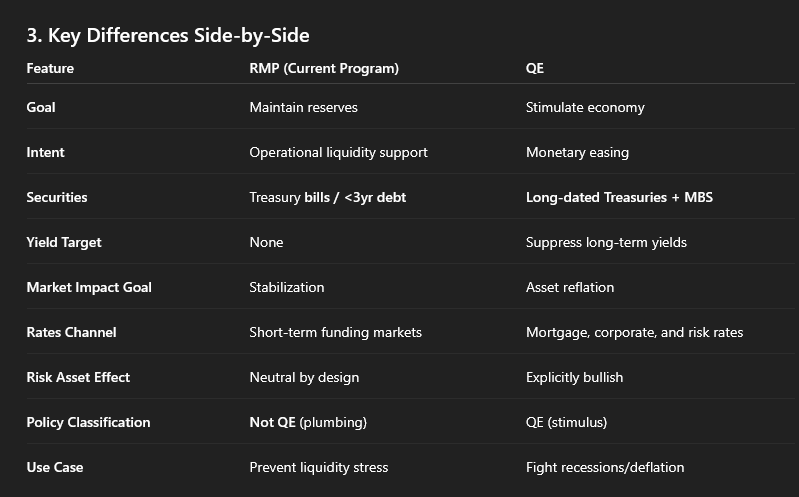The height and width of the screenshot is (497, 799).
Task: Click the "Monetary easing" cell
Action: pos(577,152)
